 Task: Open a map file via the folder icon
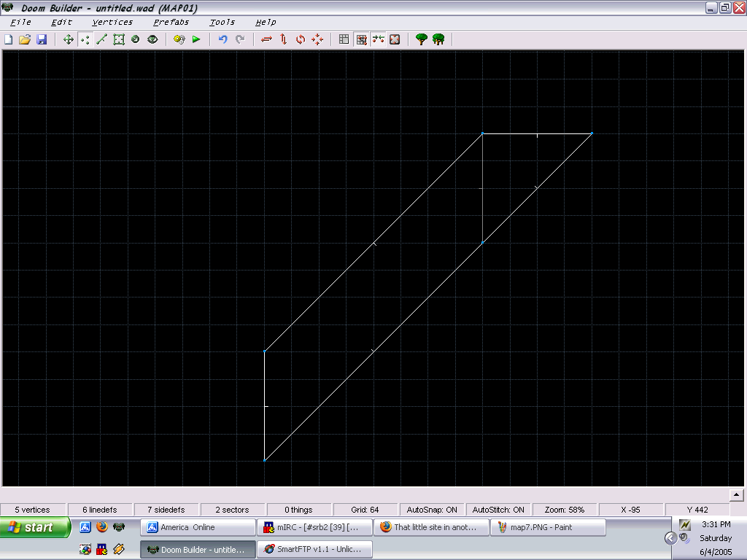click(x=25, y=39)
